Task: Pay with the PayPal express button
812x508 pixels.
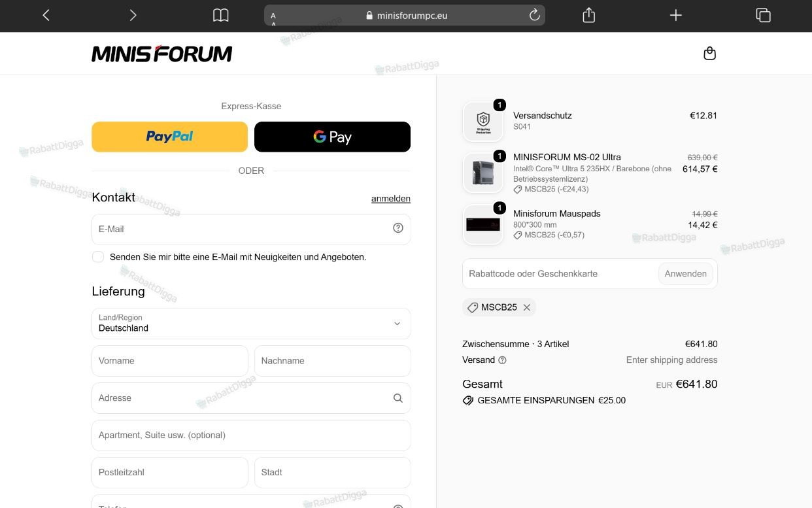Action: tap(170, 137)
